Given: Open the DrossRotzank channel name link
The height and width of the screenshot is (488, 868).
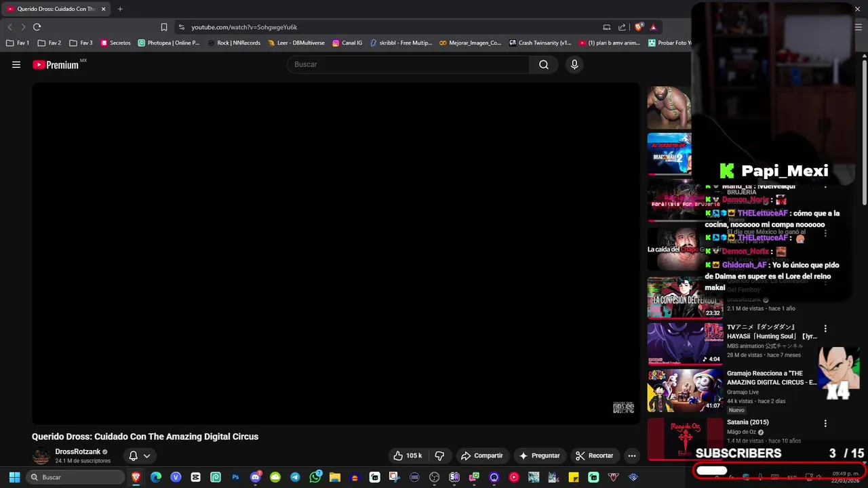Looking at the screenshot, I should click(78, 451).
